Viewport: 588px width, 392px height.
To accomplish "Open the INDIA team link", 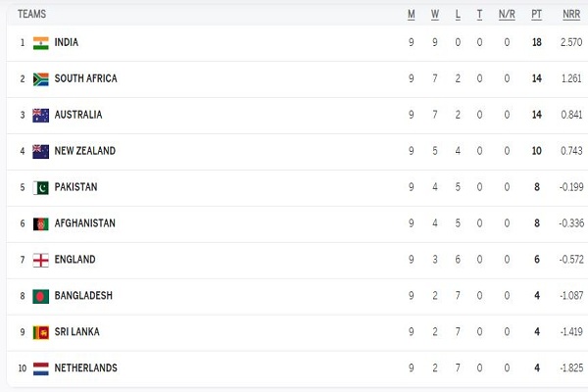I will tap(67, 43).
